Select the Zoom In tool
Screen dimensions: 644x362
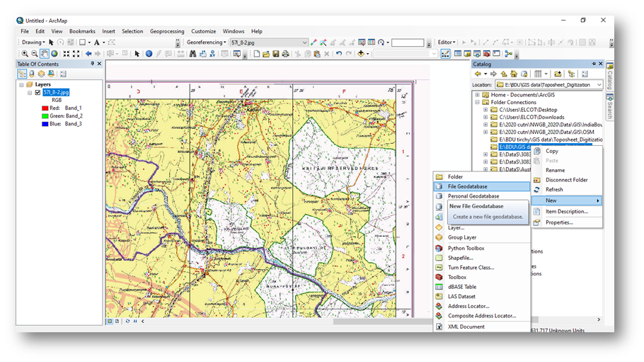pos(25,53)
